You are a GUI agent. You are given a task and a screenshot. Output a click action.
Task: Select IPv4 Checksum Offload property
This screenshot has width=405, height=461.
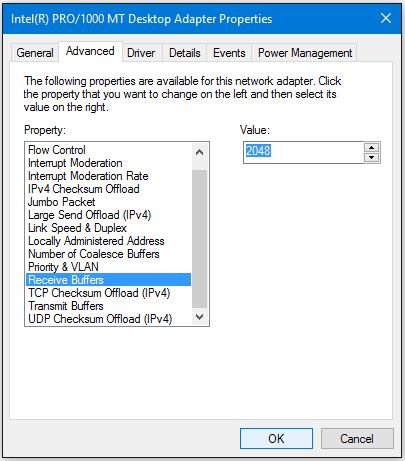pos(108,189)
